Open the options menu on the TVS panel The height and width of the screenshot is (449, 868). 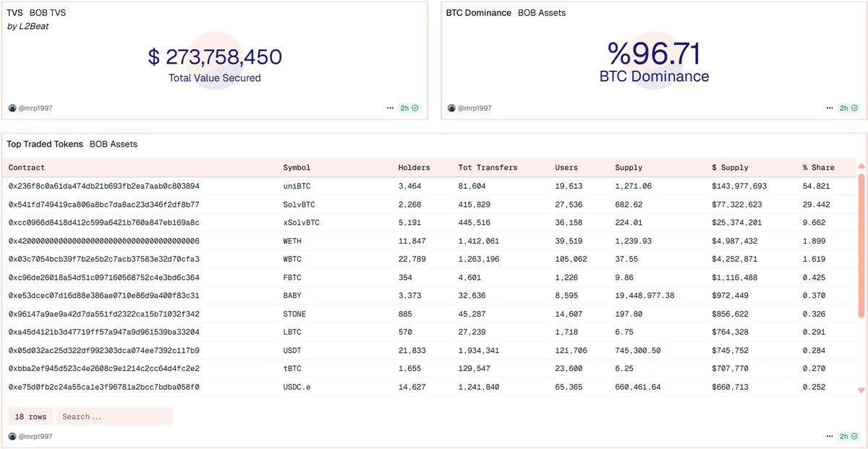390,107
